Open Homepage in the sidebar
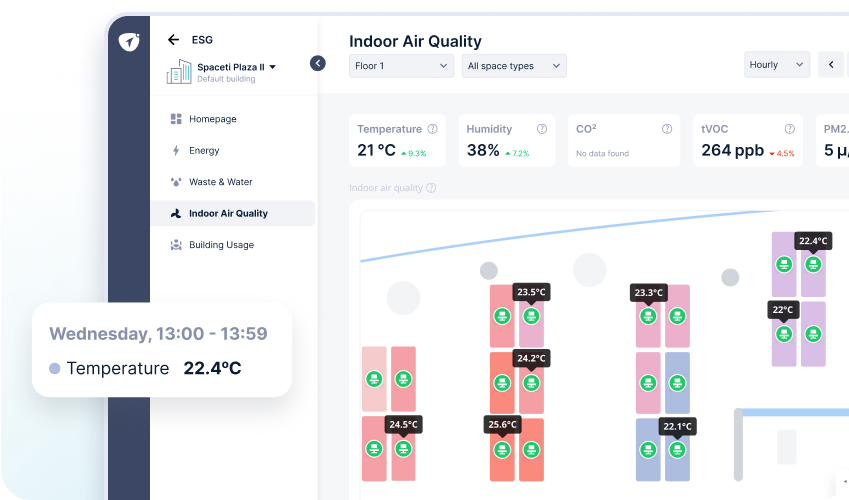The height and width of the screenshot is (500, 849). pos(212,119)
